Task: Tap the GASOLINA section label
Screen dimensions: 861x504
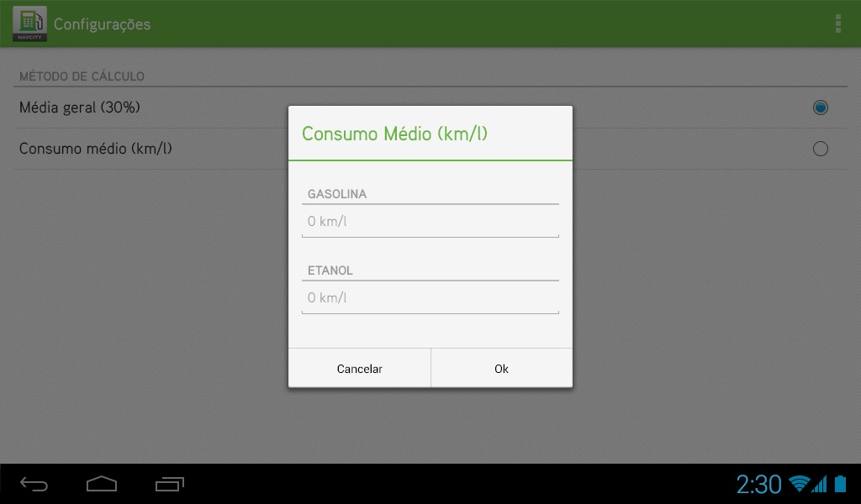Action: (337, 194)
